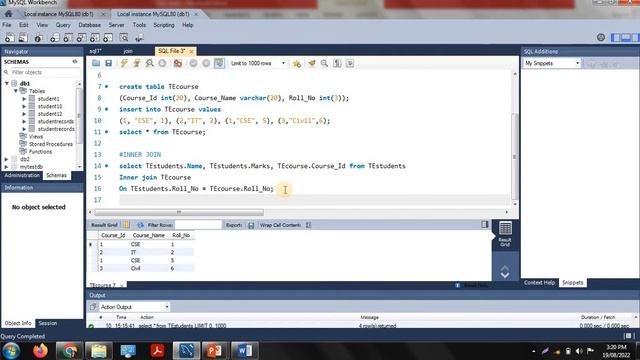Click the output panel copy icon
The image size is (640, 360).
point(93,307)
